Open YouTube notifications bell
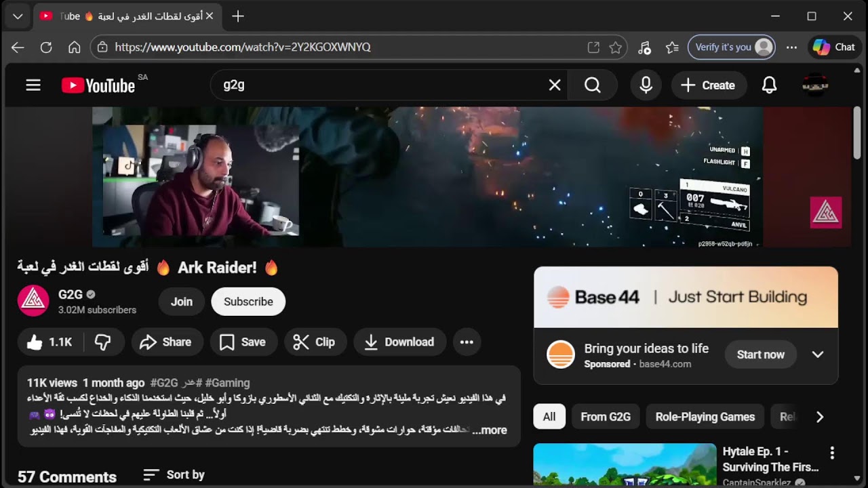The width and height of the screenshot is (868, 488). pos(769,85)
